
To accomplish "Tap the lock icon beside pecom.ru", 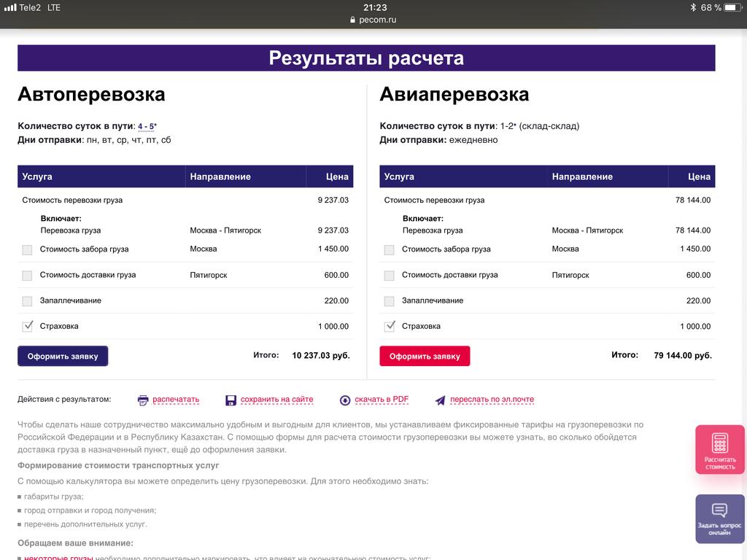I will click(x=353, y=20).
